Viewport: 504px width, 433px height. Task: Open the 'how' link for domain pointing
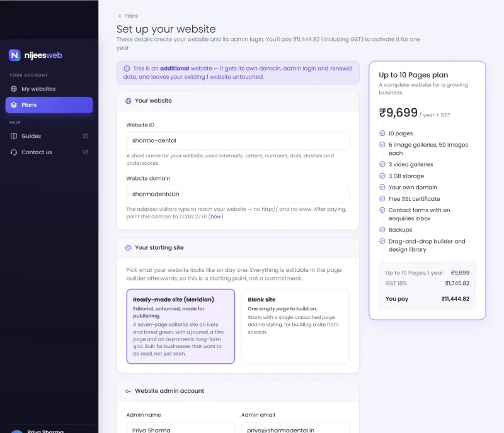[x=215, y=216]
